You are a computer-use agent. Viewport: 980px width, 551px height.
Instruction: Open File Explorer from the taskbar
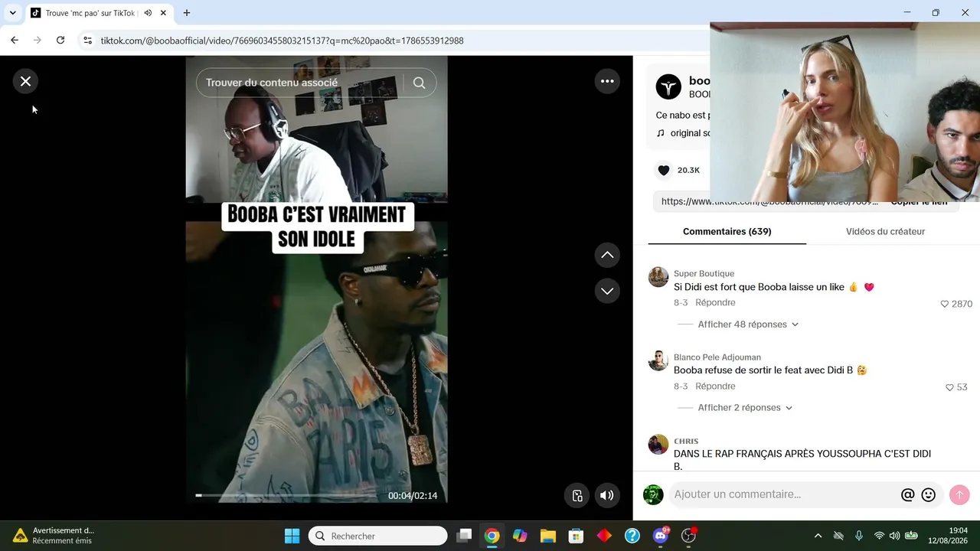(x=548, y=536)
